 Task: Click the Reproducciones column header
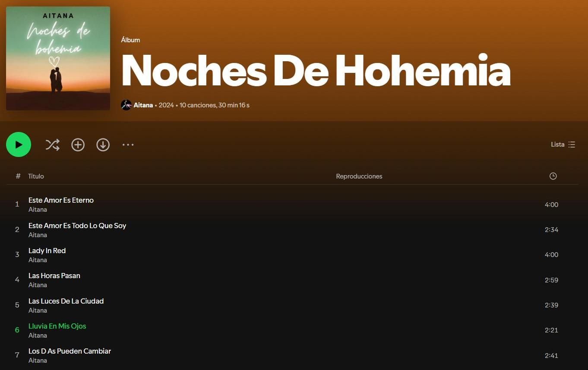pyautogui.click(x=359, y=176)
